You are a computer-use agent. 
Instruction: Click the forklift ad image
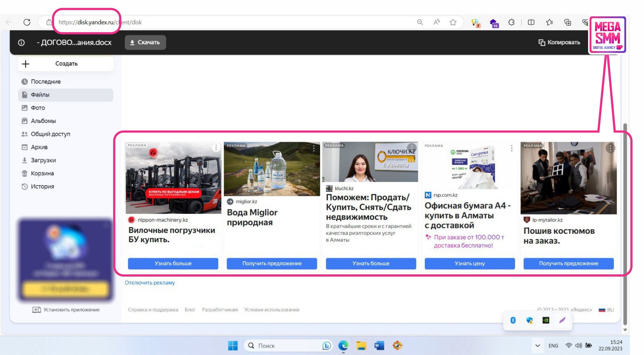[x=173, y=178]
